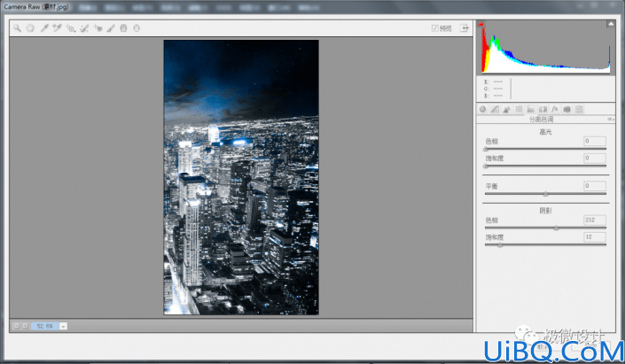The width and height of the screenshot is (625, 364).
Task: Select the Spot Removal tool
Action: pos(84,27)
